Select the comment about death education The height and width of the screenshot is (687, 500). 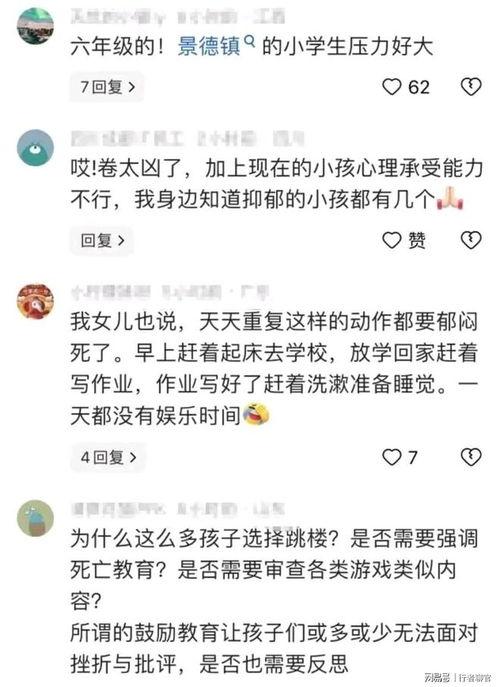click(x=274, y=601)
